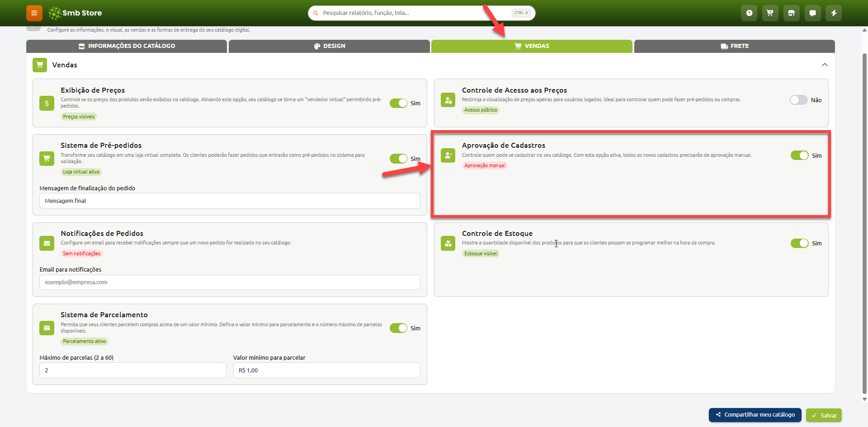Toggle Aprovação de Cadastros switch
The width and height of the screenshot is (868, 427).
pos(800,155)
